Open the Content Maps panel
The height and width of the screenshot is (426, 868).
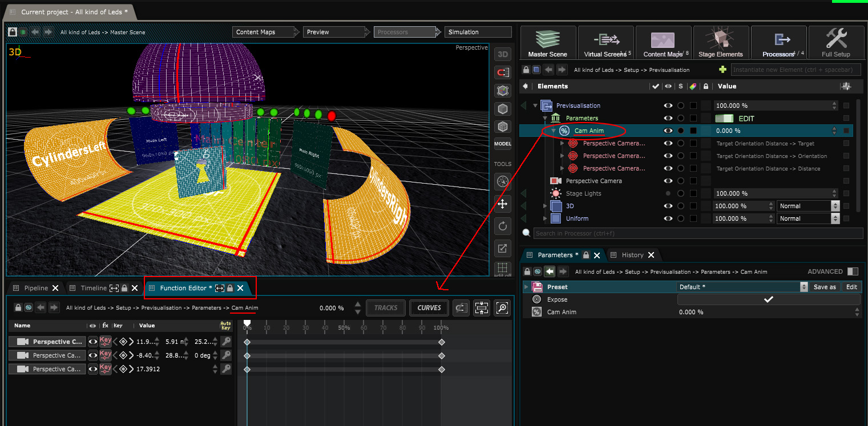pos(663,42)
